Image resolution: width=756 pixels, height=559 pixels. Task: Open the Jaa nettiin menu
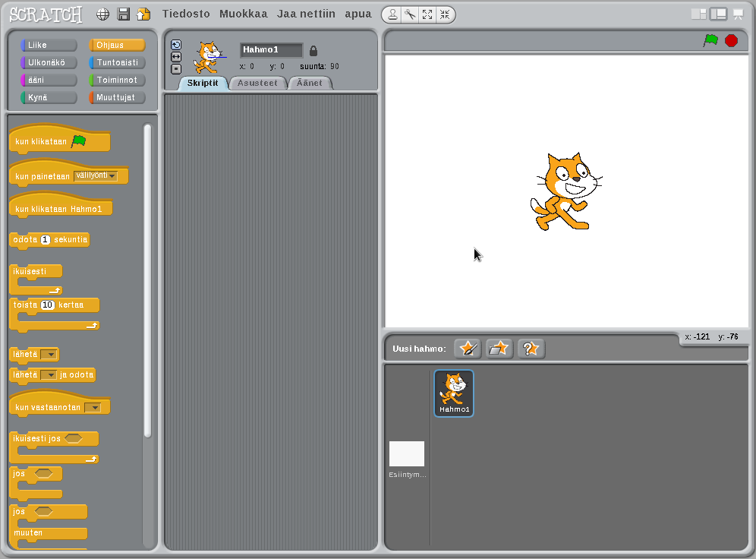click(x=306, y=14)
